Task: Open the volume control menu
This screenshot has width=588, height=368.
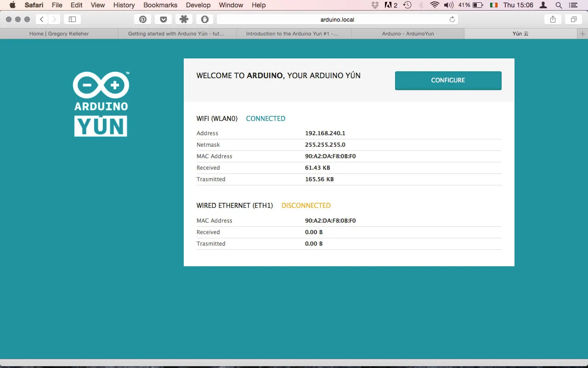Action: [x=448, y=5]
